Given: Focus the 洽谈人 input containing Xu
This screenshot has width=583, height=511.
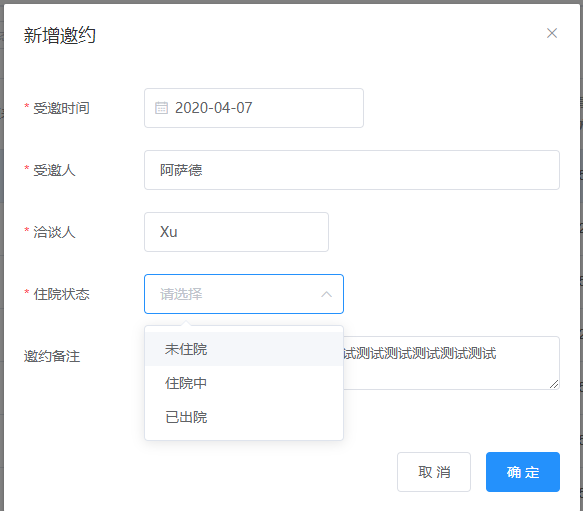Looking at the screenshot, I should pos(236,232).
